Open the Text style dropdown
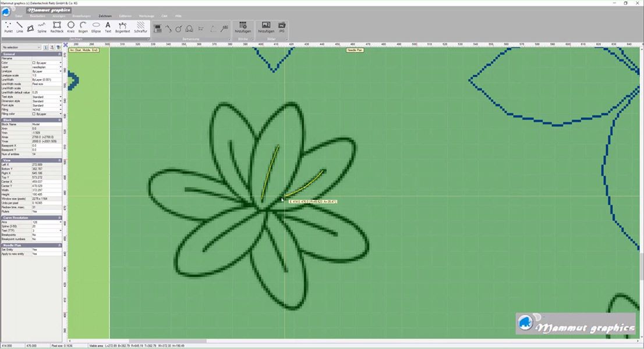 coord(61,97)
